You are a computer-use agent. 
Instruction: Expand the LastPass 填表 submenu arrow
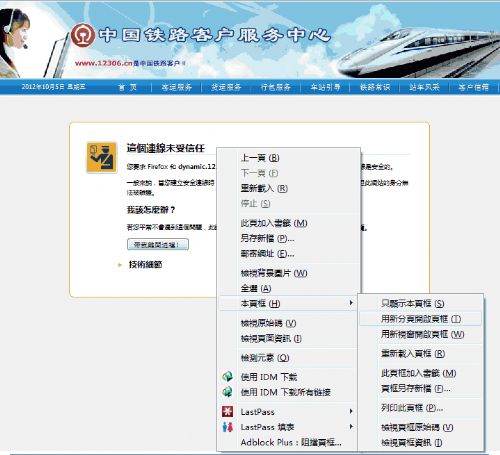click(x=351, y=427)
